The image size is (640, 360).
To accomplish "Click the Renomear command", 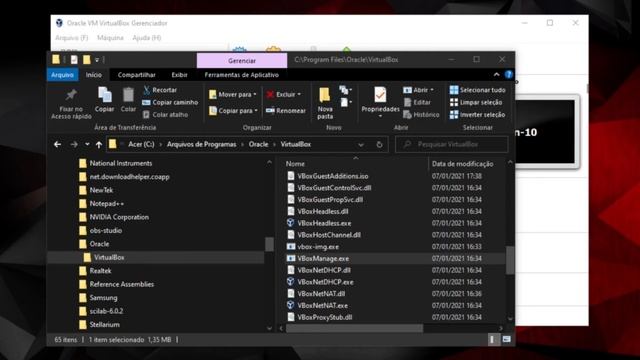I will coord(286,111).
